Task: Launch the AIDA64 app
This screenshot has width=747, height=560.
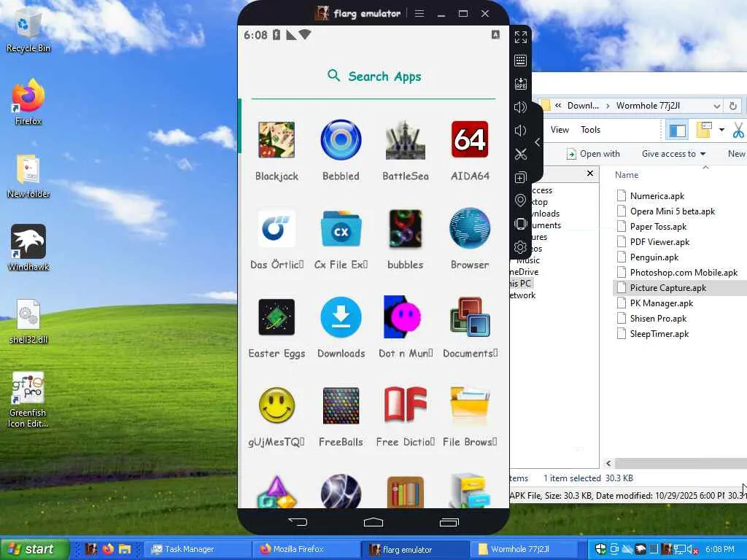Action: tap(470, 139)
